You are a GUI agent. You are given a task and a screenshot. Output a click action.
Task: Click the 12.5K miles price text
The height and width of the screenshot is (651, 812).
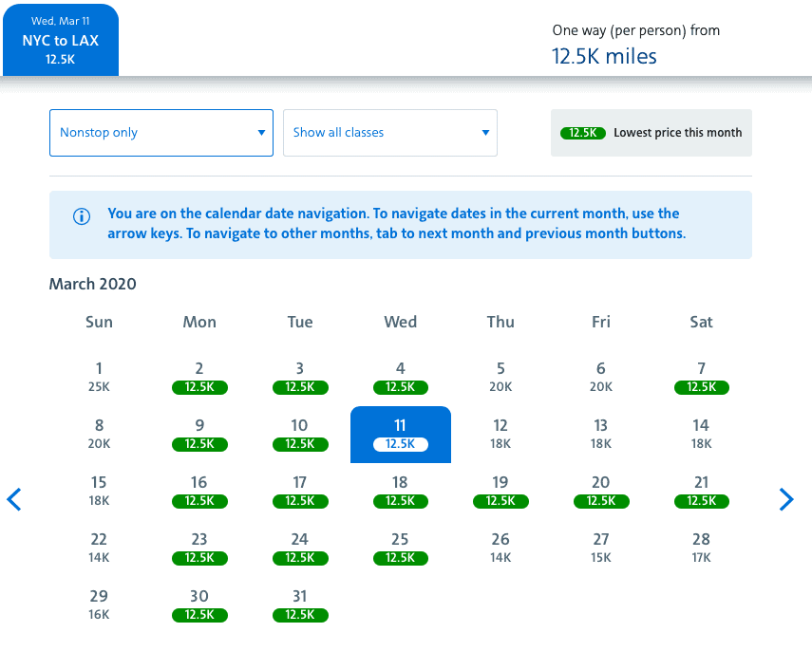click(604, 56)
